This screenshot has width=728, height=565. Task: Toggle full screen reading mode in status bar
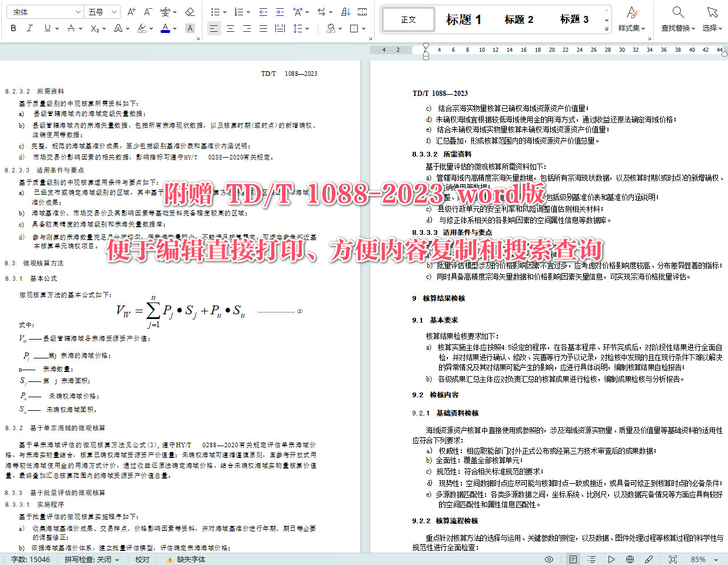672,559
